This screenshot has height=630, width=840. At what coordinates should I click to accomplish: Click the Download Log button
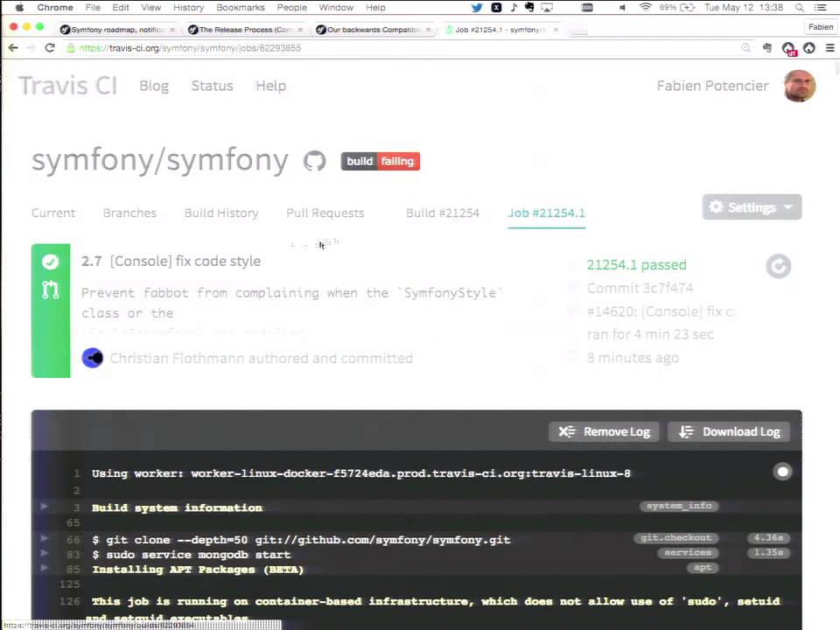[x=729, y=431]
